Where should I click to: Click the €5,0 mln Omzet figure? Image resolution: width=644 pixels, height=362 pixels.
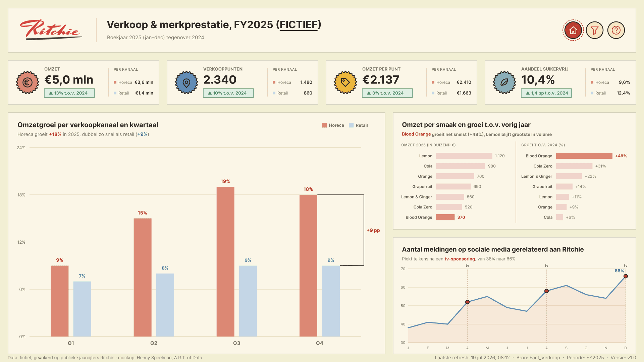[69, 80]
